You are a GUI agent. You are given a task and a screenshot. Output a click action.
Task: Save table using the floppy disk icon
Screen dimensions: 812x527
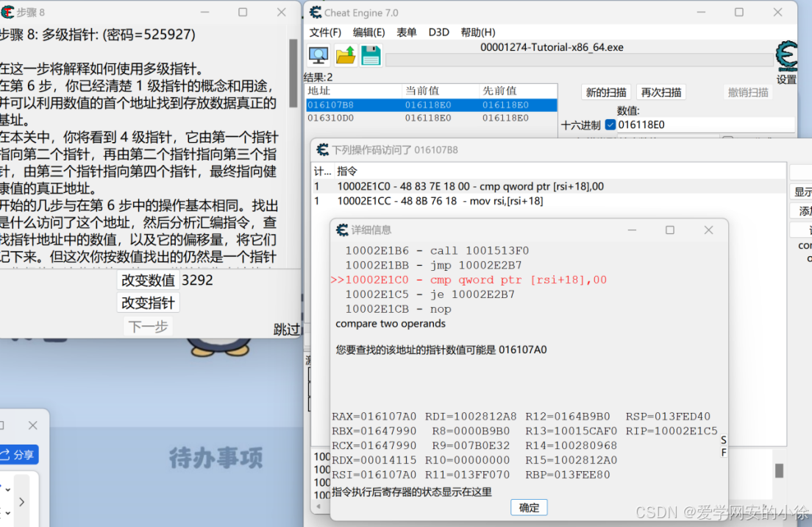click(x=371, y=55)
